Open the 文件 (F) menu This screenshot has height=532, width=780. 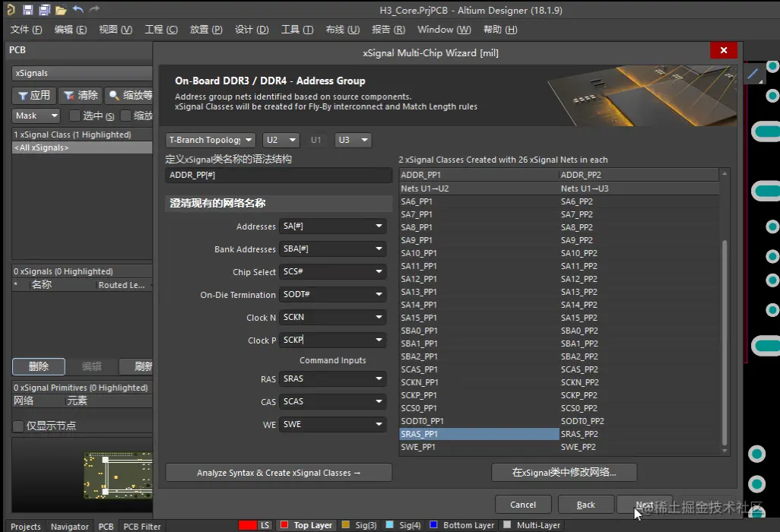coord(26,30)
